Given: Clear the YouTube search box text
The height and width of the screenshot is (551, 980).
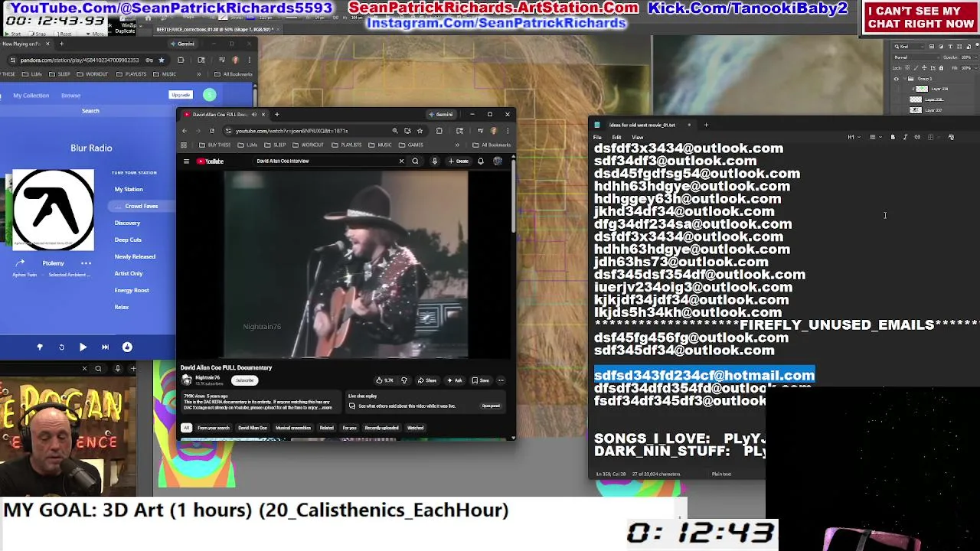Looking at the screenshot, I should tap(401, 161).
